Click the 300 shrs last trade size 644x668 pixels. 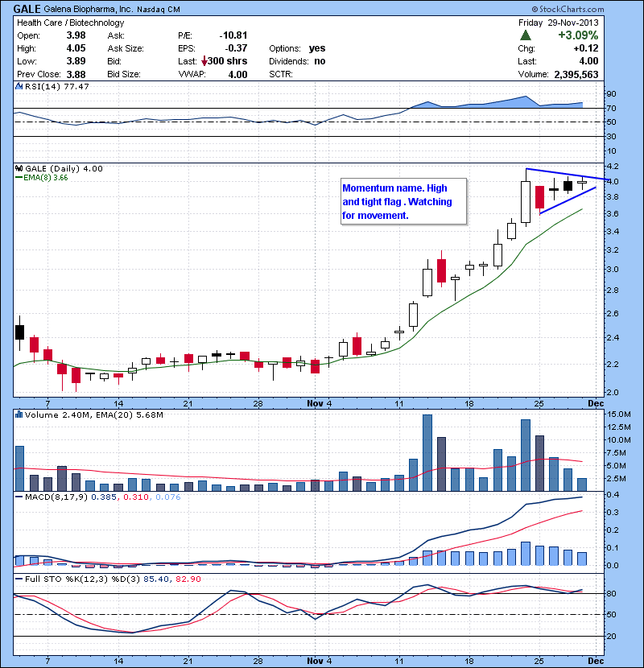tap(227, 61)
